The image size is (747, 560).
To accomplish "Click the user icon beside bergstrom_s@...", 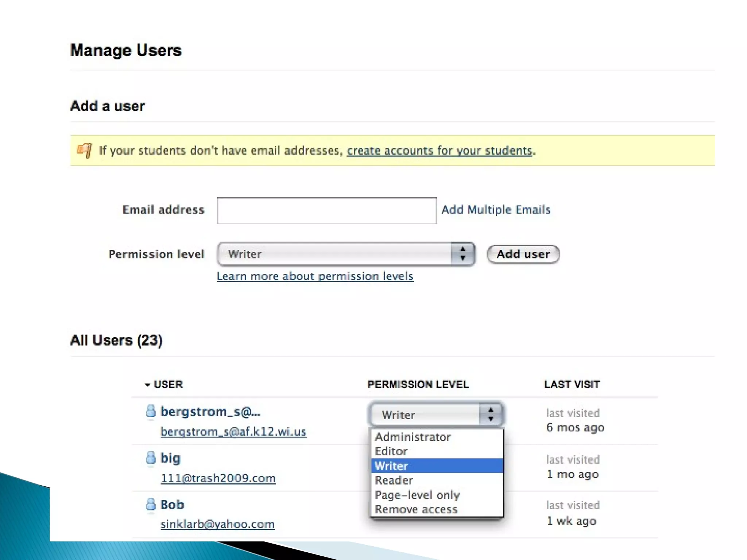I will coord(151,411).
